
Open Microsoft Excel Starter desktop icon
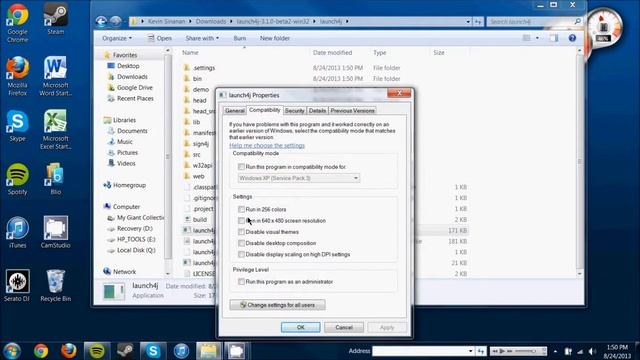coord(56,129)
